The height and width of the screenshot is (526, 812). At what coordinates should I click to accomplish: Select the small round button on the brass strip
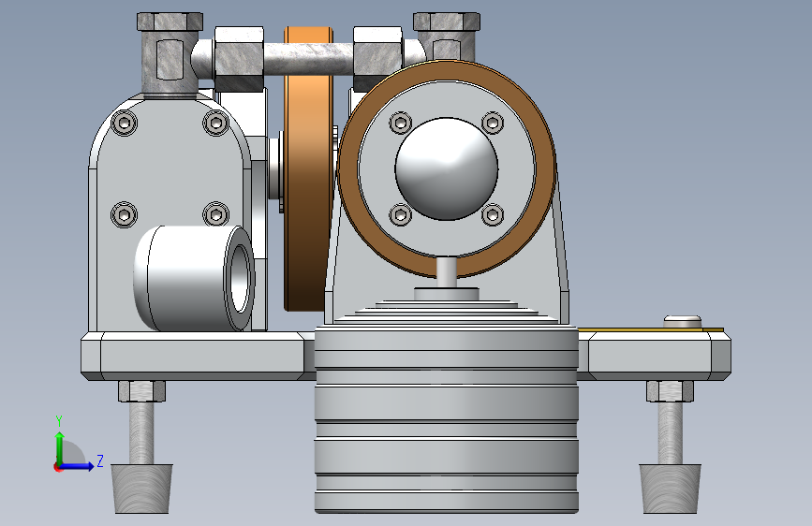[x=683, y=321]
